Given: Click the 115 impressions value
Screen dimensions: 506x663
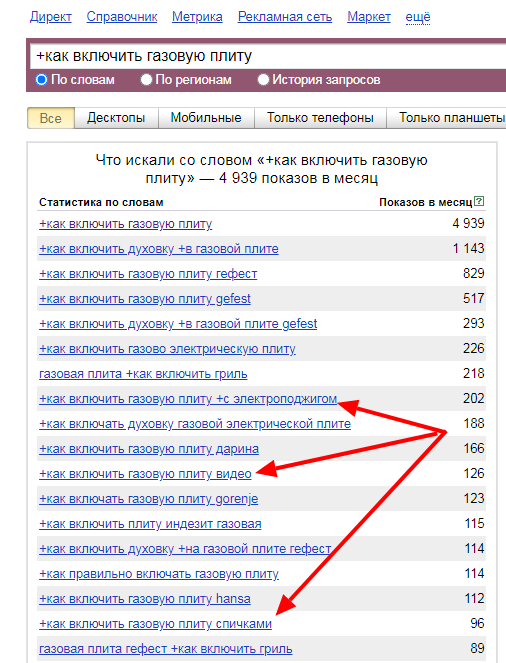Looking at the screenshot, I should (474, 523).
